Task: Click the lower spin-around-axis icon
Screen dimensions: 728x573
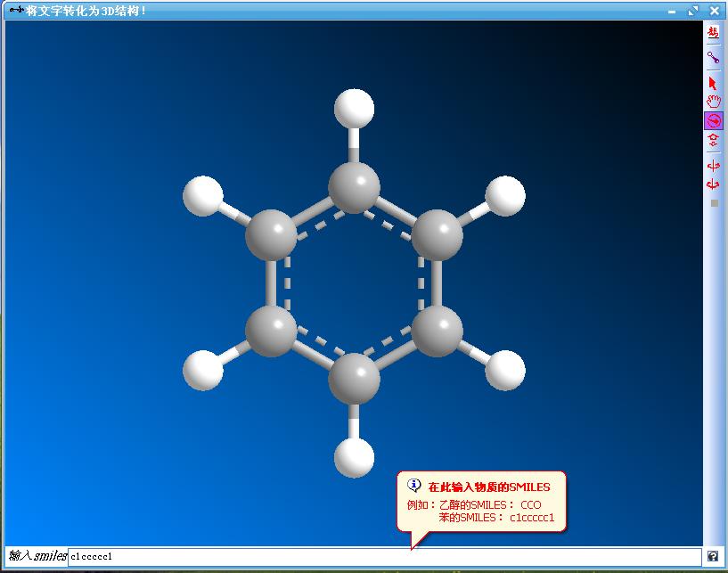Action: [713, 184]
